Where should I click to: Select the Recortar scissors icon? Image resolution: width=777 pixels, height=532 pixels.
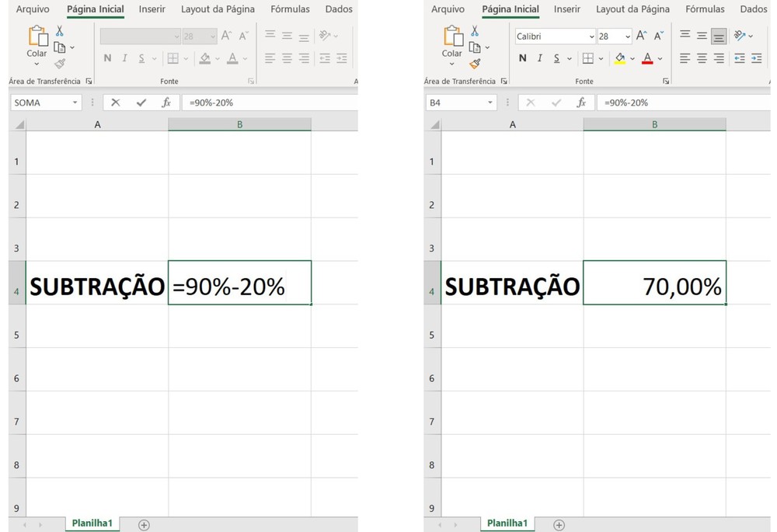tap(476, 32)
